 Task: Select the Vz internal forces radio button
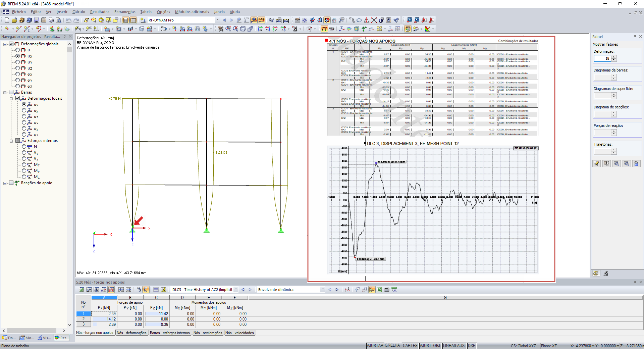click(x=24, y=159)
